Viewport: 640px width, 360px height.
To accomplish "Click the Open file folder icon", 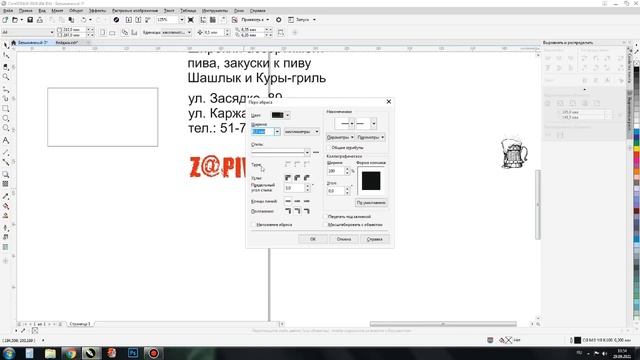I will click(15, 20).
